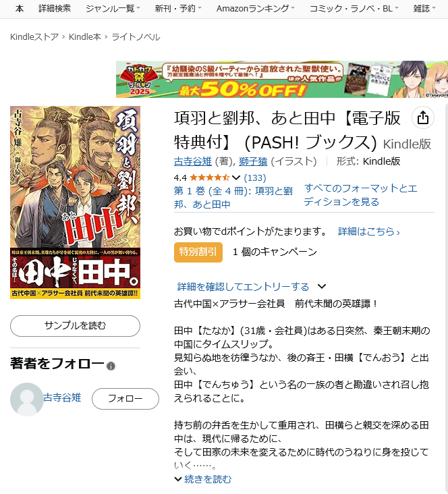This screenshot has height=494, width=448.
Task: Follow the author with フォロー button
Action: [x=125, y=399]
